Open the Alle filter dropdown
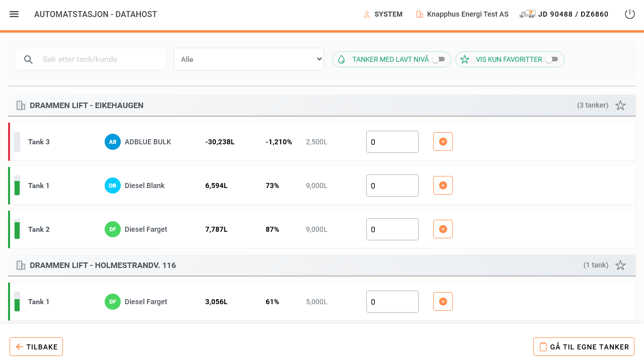This screenshot has height=362, width=644. pyautogui.click(x=249, y=59)
